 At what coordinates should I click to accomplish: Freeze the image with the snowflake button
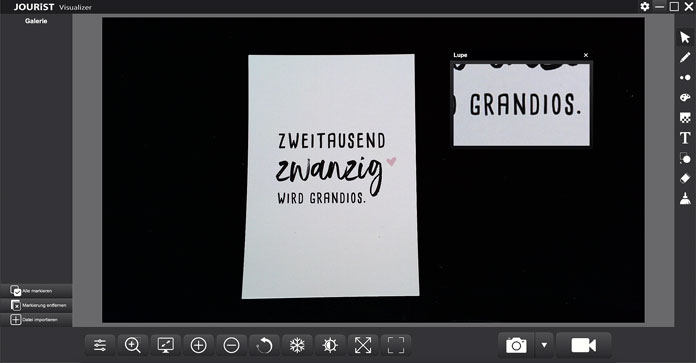point(297,345)
